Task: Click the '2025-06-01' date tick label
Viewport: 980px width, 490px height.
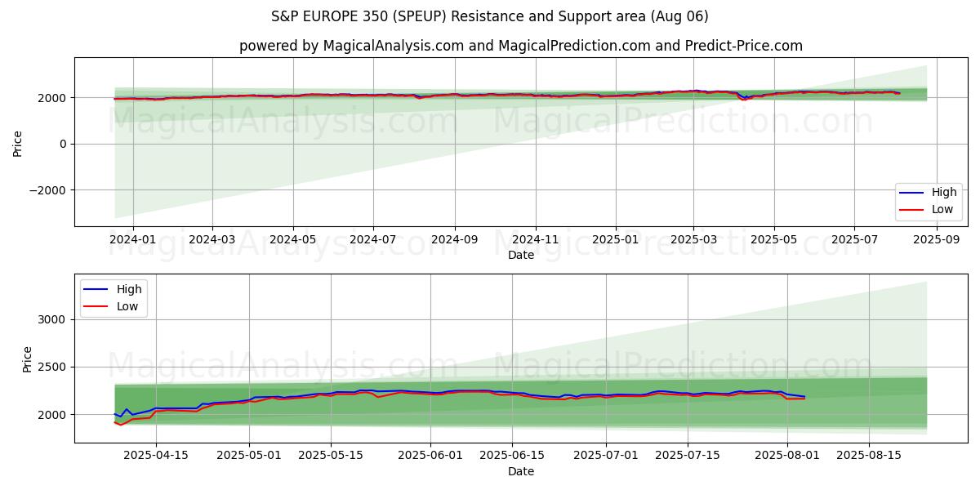Action: (x=430, y=457)
